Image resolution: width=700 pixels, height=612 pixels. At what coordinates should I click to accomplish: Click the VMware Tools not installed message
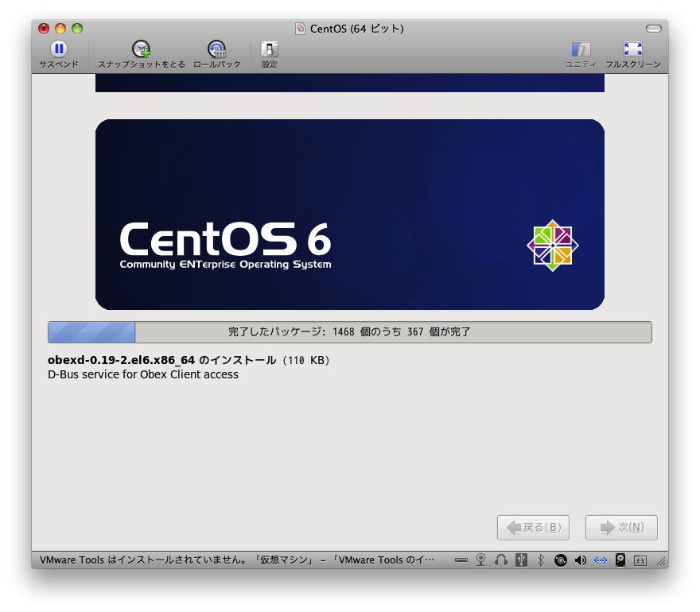click(236, 560)
